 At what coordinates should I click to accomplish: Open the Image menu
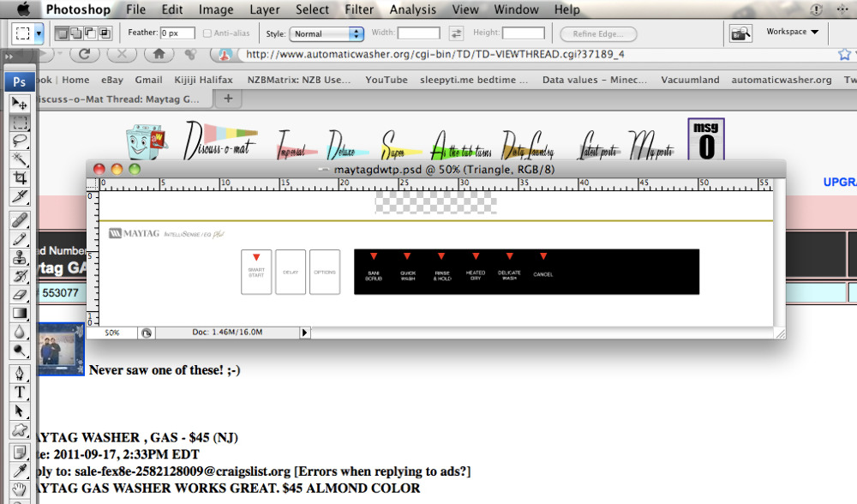(216, 9)
